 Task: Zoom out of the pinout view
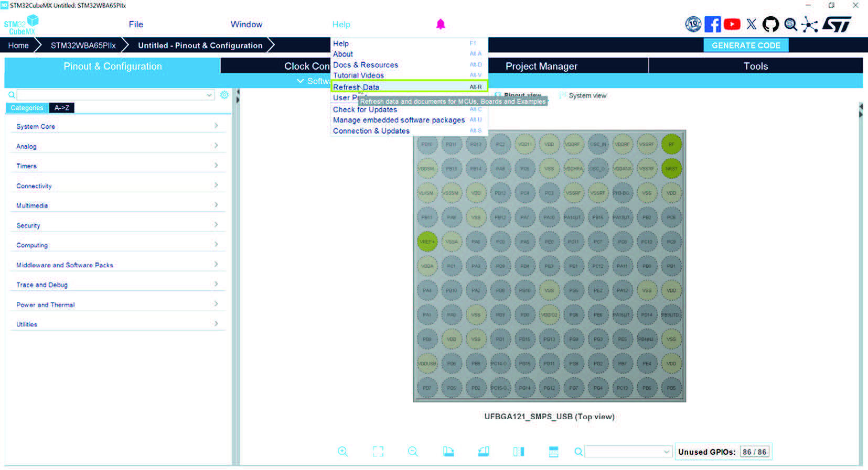413,452
